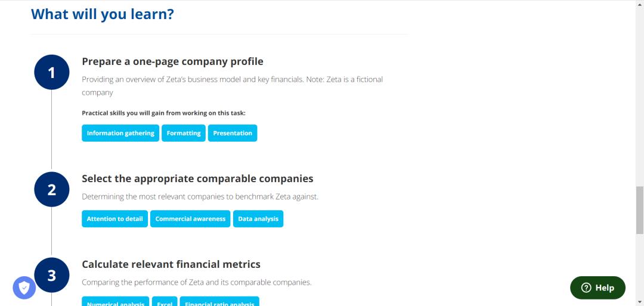644x306 pixels.
Task: Click 'Calculate relevant financial metrics' heading
Action: [171, 264]
